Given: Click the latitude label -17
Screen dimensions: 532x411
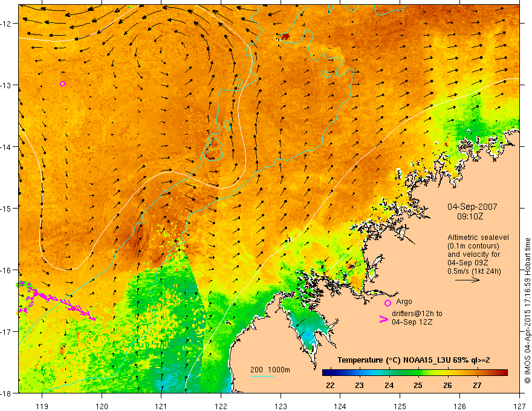Looking at the screenshot, I should [x=5, y=331].
